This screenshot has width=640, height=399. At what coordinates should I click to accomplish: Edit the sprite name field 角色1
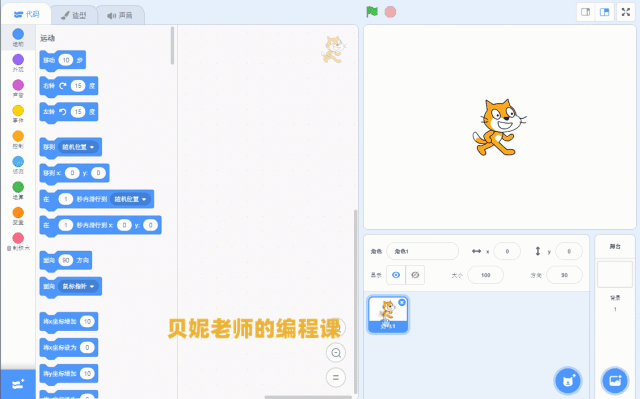[422, 251]
